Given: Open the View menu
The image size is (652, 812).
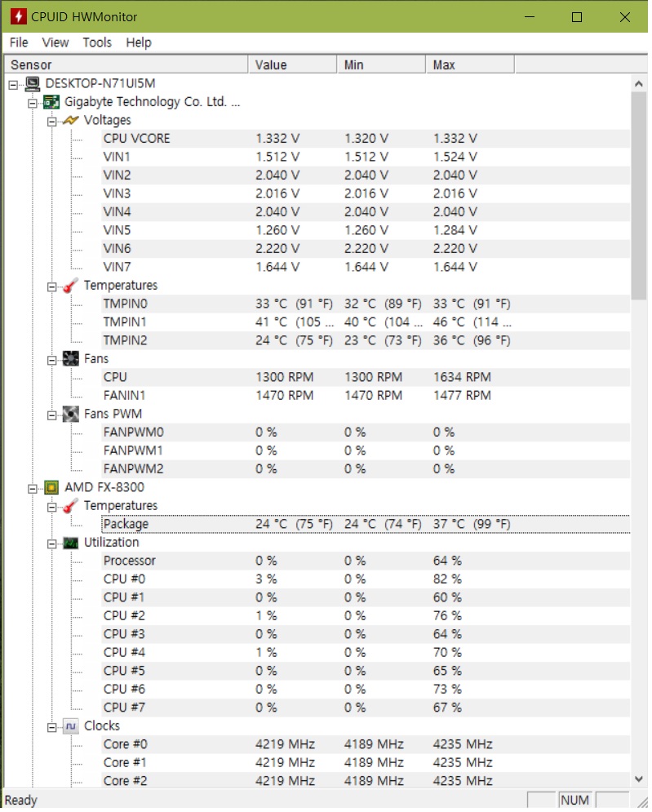Looking at the screenshot, I should (55, 42).
